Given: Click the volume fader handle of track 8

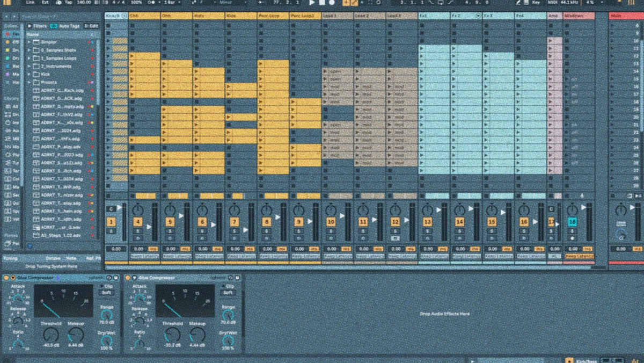Looking at the screenshot, I should [x=277, y=216].
